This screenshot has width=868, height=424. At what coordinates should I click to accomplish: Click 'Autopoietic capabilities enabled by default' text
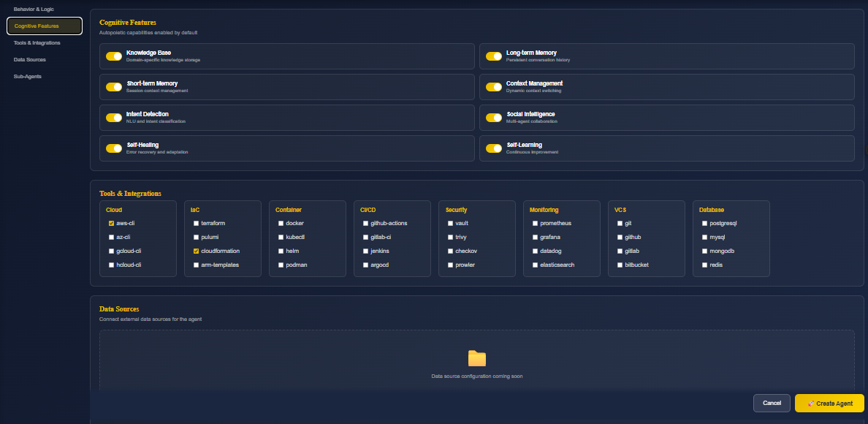(148, 33)
